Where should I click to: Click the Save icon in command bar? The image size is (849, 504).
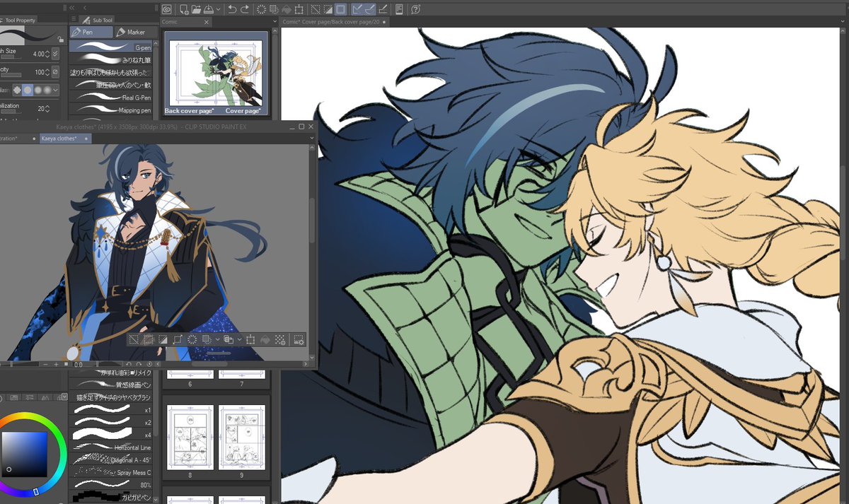click(209, 9)
